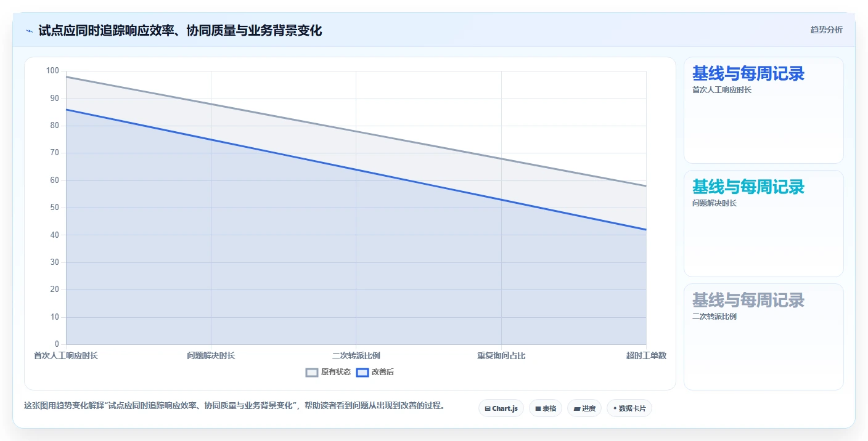Click y-axis value 60
Image resolution: width=868 pixels, height=441 pixels.
55,180
